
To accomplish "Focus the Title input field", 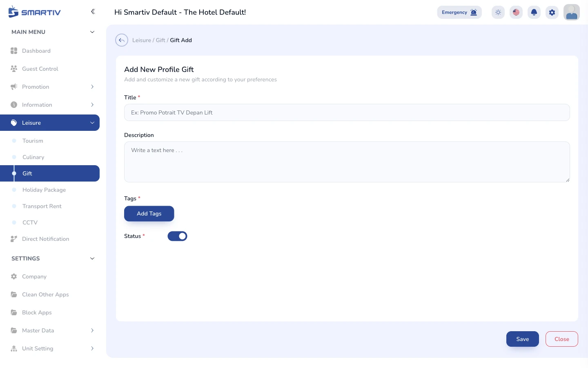I will [x=347, y=112].
